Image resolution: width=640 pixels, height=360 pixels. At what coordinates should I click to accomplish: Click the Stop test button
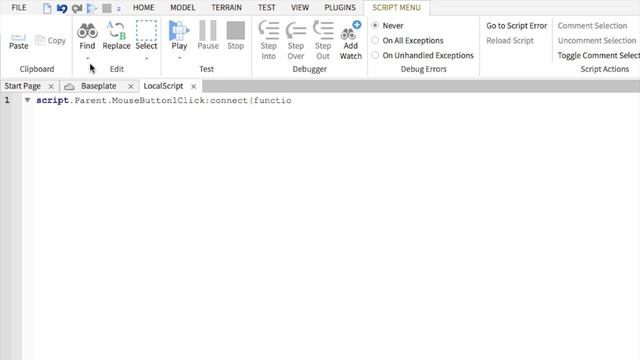point(236,36)
